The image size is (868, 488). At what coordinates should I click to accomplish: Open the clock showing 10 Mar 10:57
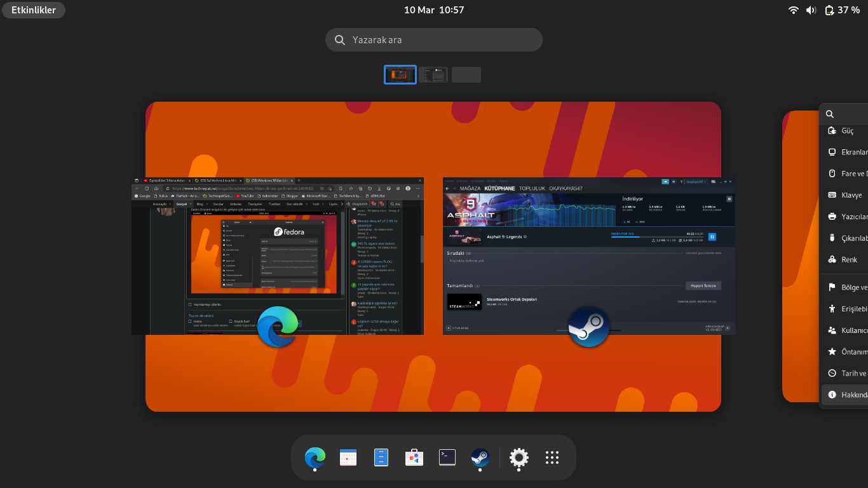(434, 10)
